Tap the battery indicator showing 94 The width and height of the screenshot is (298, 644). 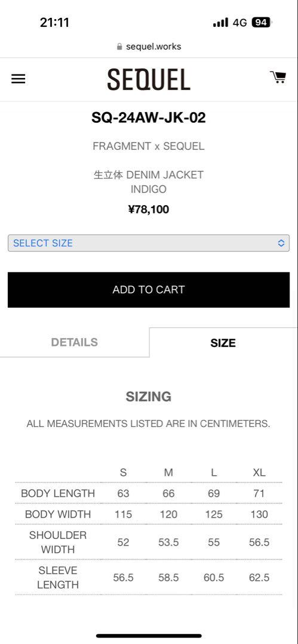(262, 22)
